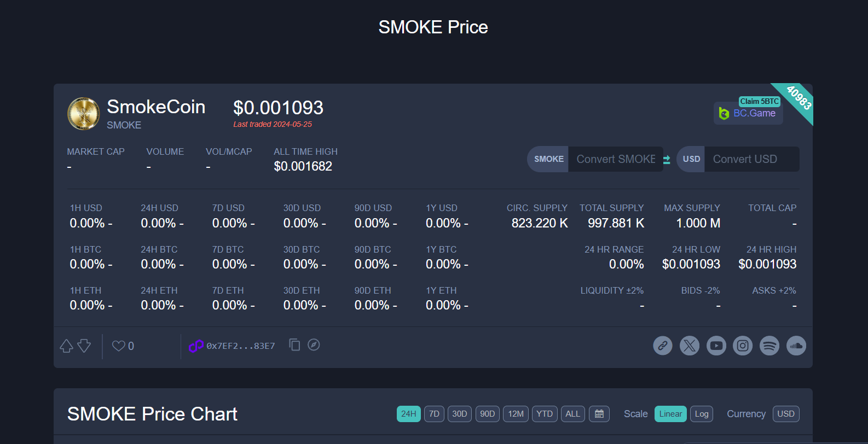This screenshot has height=444, width=868.
Task: Open the SoundCloud social icon
Action: tap(796, 346)
